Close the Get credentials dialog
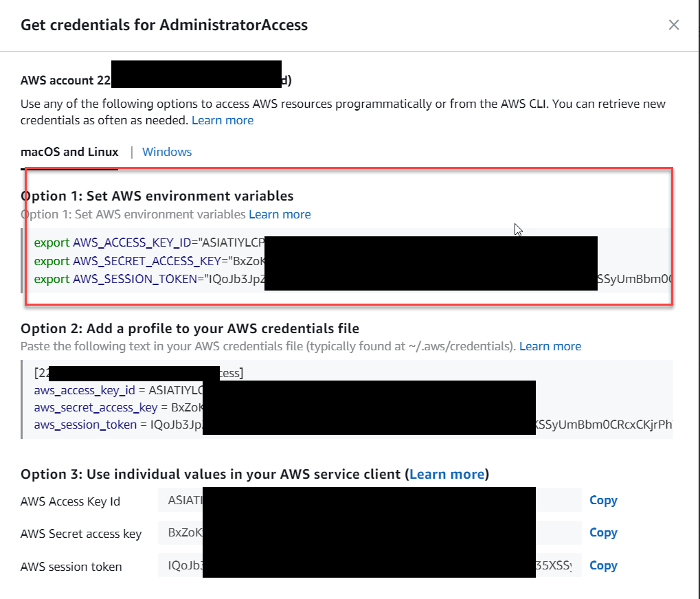700x599 pixels. pos(673,24)
